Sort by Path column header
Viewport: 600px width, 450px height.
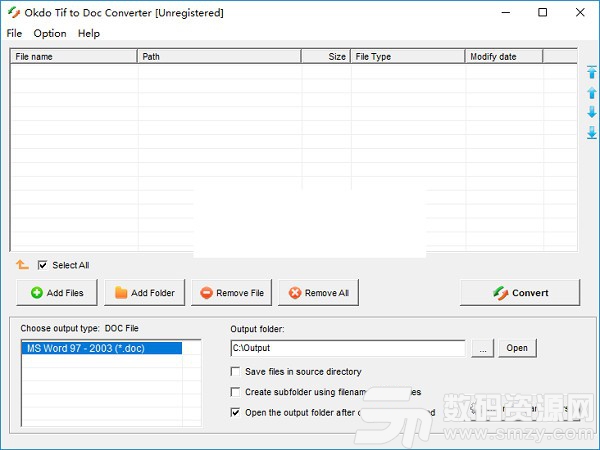tap(219, 57)
